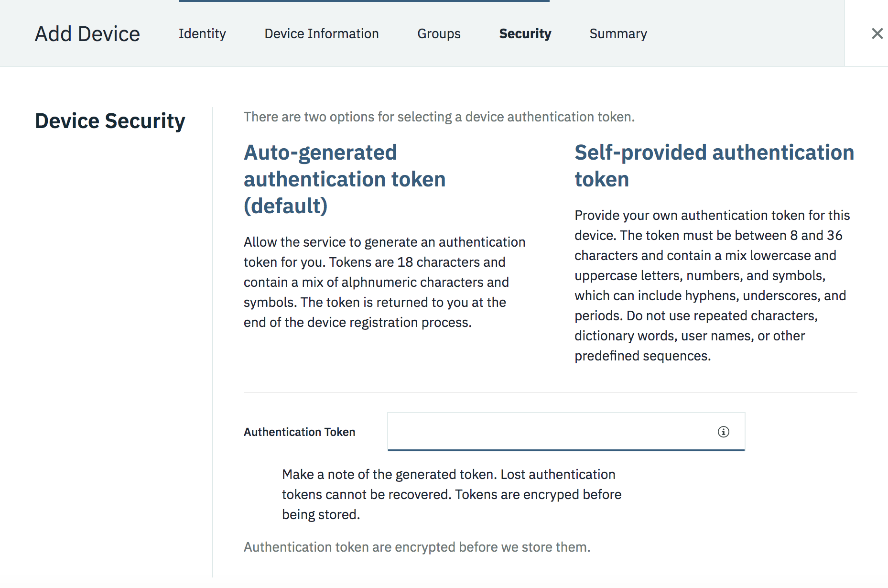This screenshot has height=588, width=888.
Task: Open the Device Information step
Action: (322, 34)
